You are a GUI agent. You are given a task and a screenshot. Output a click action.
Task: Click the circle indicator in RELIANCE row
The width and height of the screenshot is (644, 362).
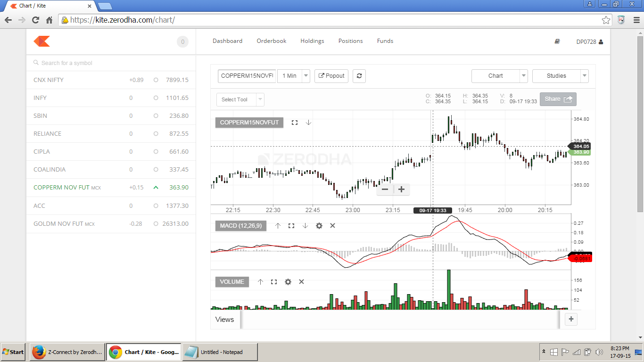156,134
